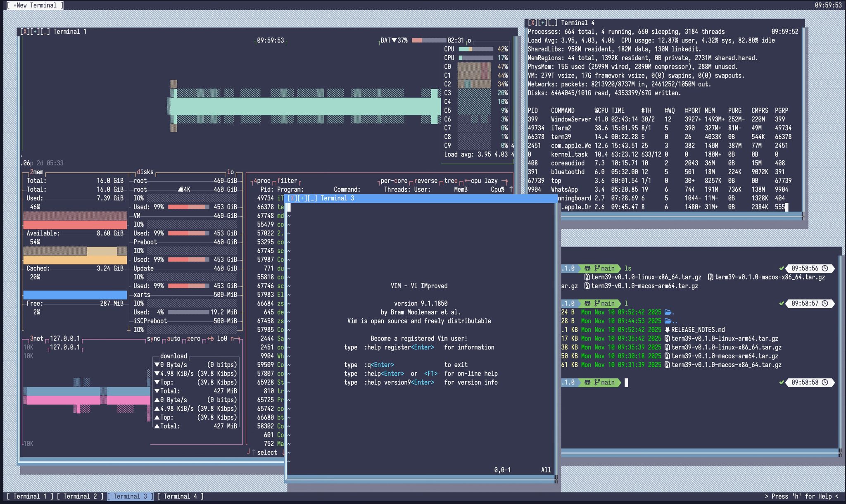Select next network interface with 'n>'
Screen dimensions: 846x504
point(235,339)
